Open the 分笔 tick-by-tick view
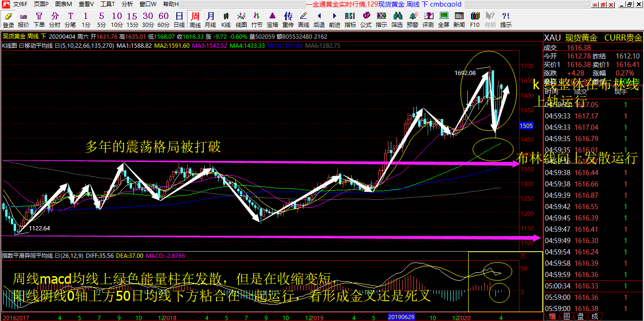Image resolution: width=644 pixels, height=321 pixels. click(70, 20)
